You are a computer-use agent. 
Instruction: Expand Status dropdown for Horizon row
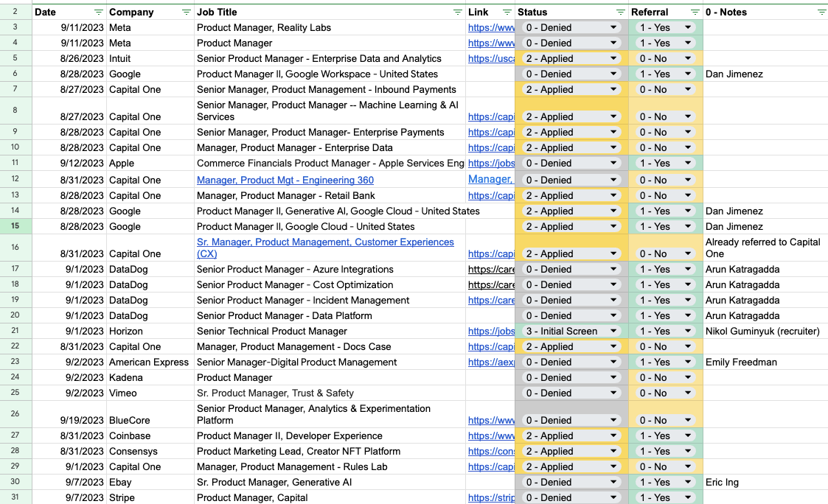(613, 332)
